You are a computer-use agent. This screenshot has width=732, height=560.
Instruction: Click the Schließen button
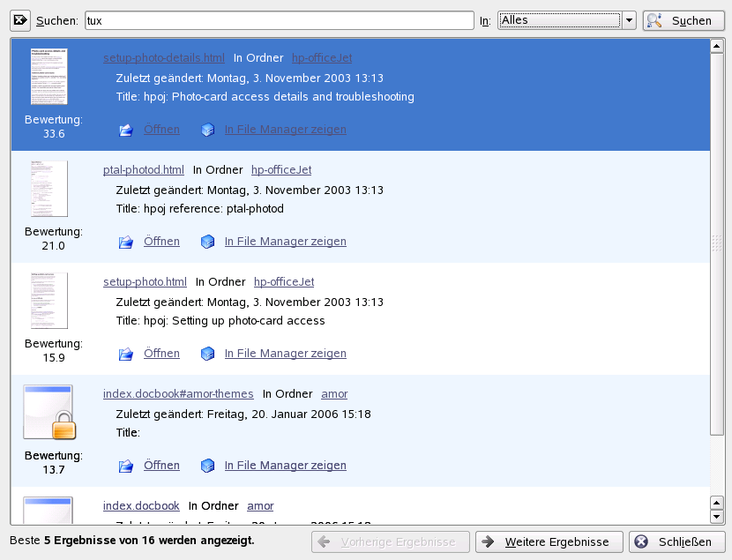point(677,541)
